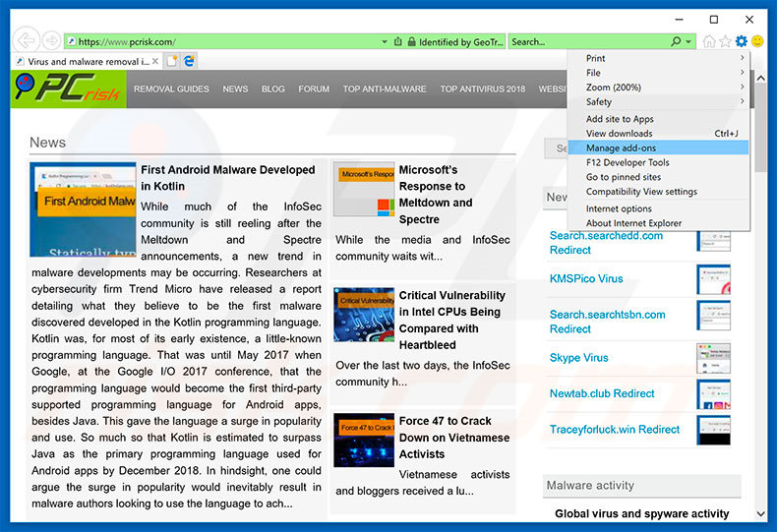Open Search.searchtsbn.com Redirect link
The image size is (777, 532).
(x=608, y=322)
